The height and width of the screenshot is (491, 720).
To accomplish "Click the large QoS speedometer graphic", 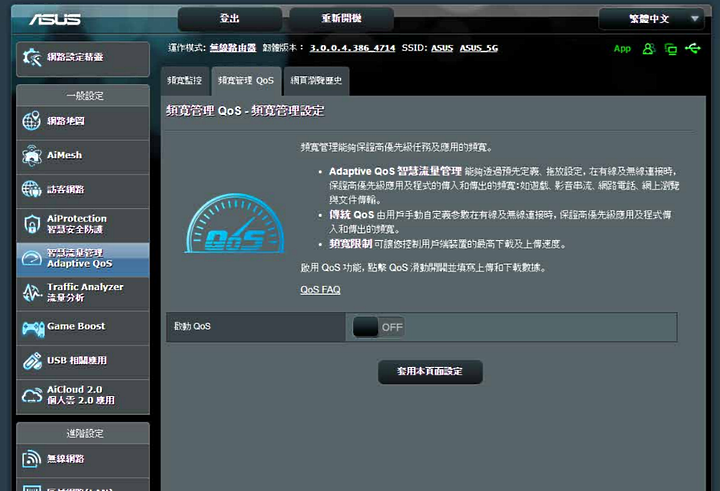I will pyautogui.click(x=235, y=224).
